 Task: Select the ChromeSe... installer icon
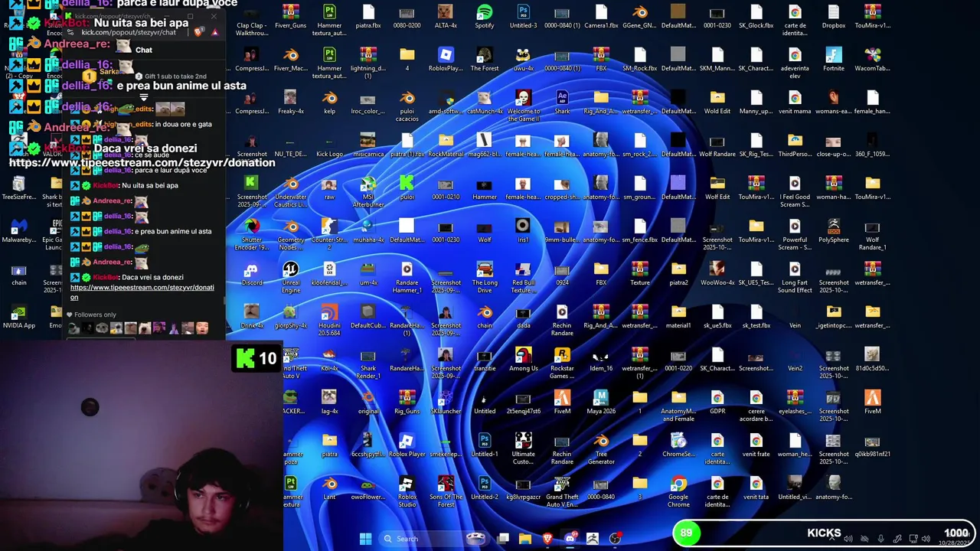tap(678, 445)
